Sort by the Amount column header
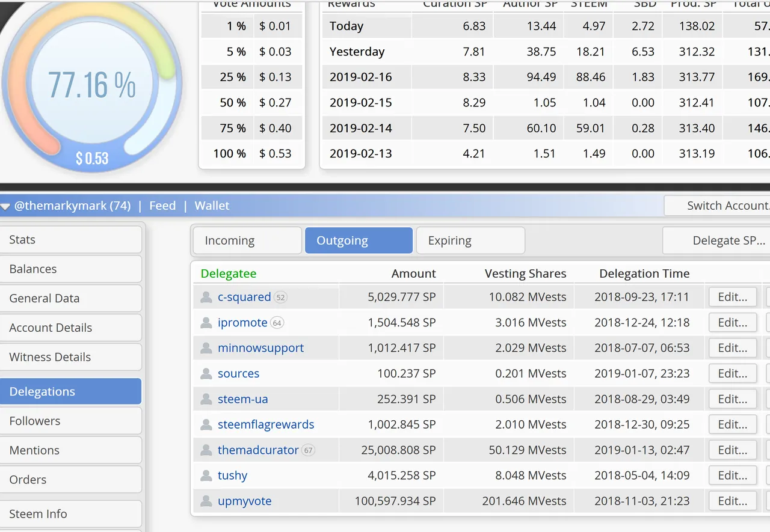Viewport: 770px width, 532px height. coord(414,274)
